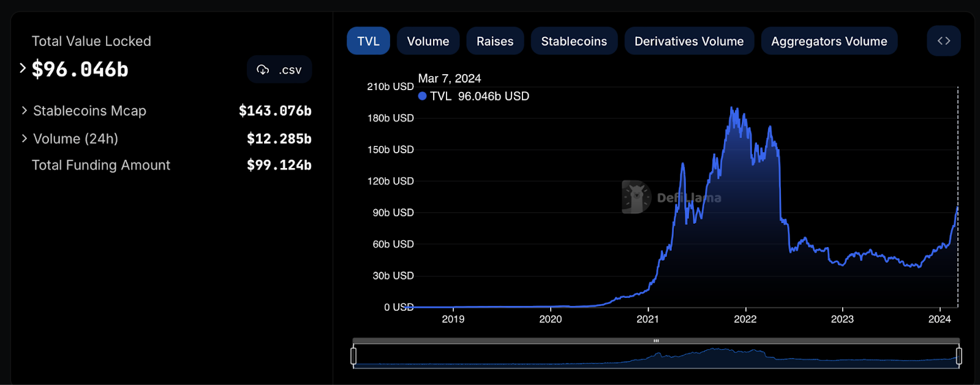The image size is (980, 385).
Task: Click the Total Funding Amount label
Action: (101, 165)
